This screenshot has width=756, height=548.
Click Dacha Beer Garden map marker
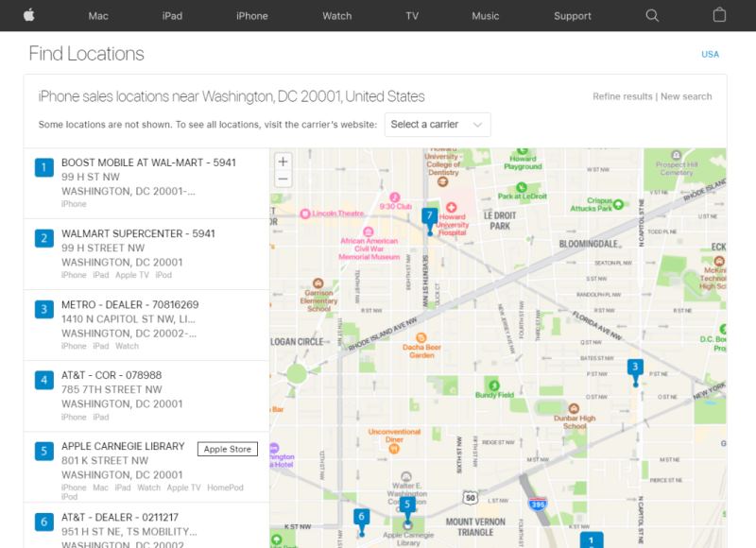coord(421,337)
